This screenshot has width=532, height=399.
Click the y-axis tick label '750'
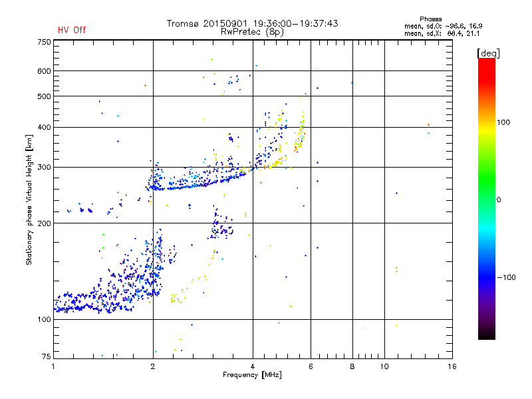pyautogui.click(x=44, y=42)
